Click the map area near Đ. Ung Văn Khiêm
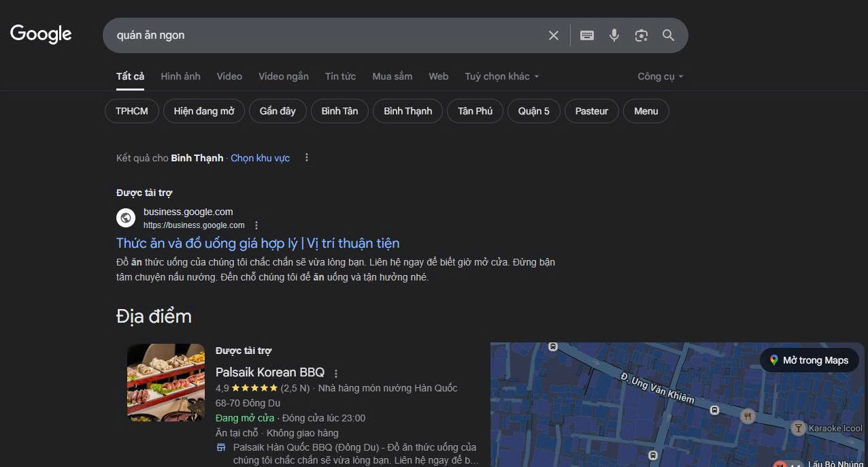Screen dimensions: 868x467 (x=656, y=387)
